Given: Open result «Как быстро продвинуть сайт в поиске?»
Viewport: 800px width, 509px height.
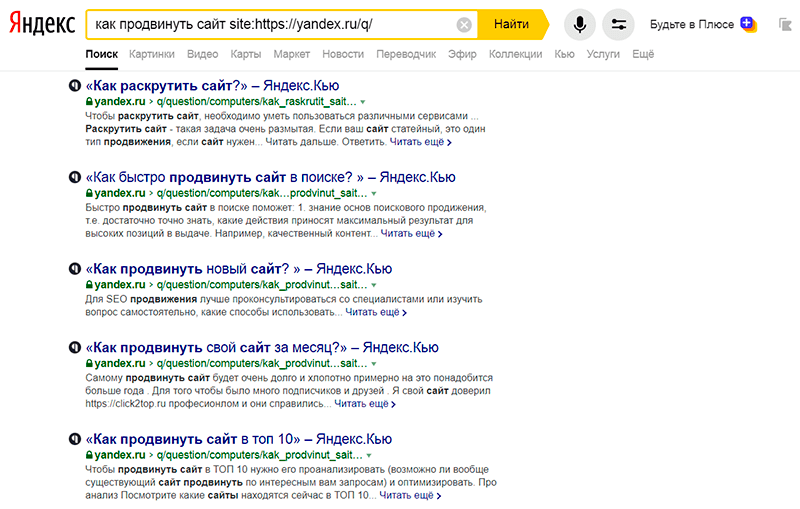Looking at the screenshot, I should pos(270,177).
